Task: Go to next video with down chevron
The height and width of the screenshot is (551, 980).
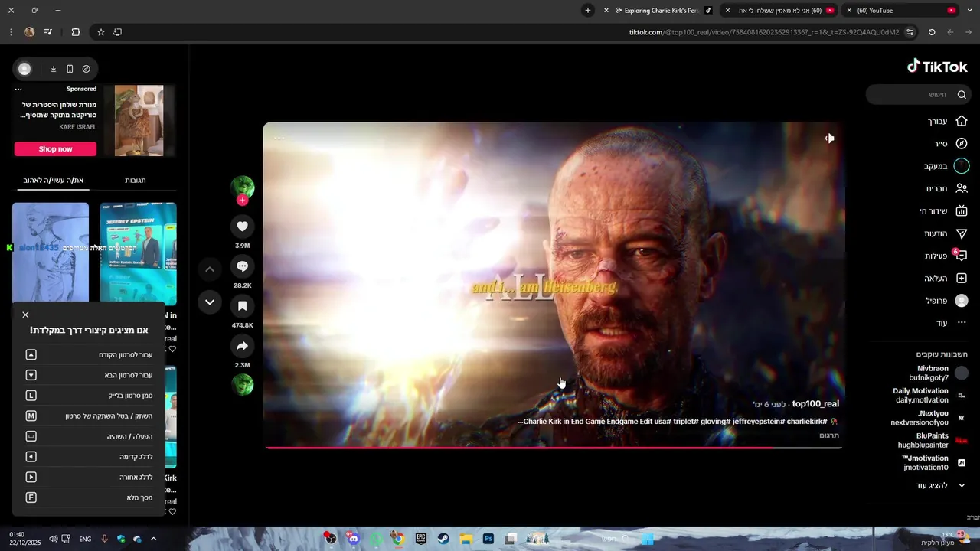Action: click(209, 302)
